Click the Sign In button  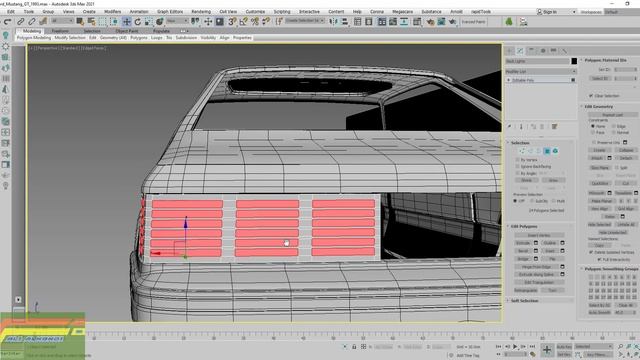coord(550,12)
